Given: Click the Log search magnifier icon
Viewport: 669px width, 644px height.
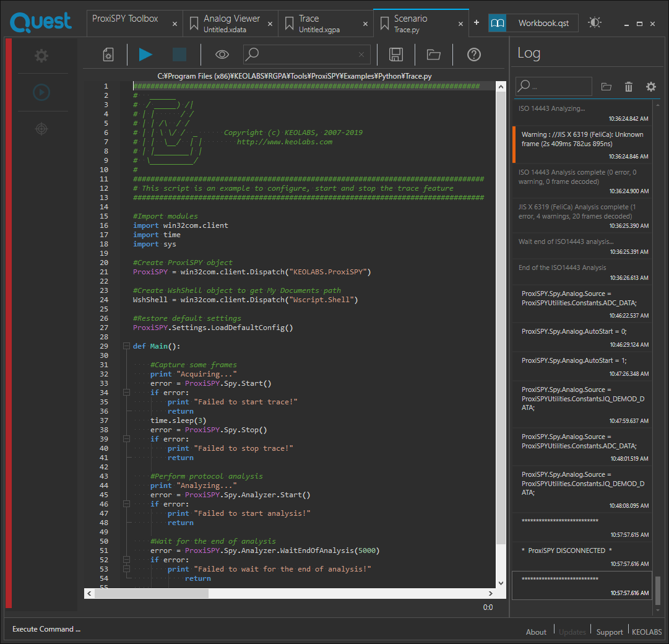Looking at the screenshot, I should click(x=524, y=86).
